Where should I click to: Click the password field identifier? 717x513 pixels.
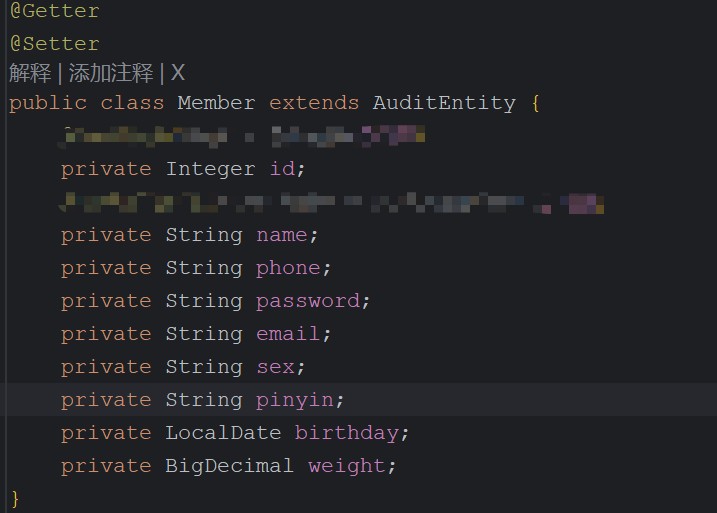308,302
